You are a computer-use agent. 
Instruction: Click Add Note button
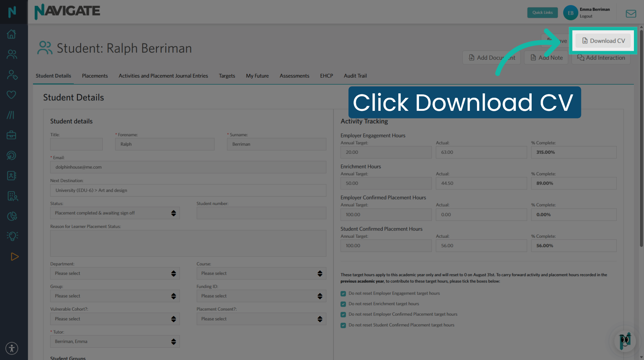point(546,58)
